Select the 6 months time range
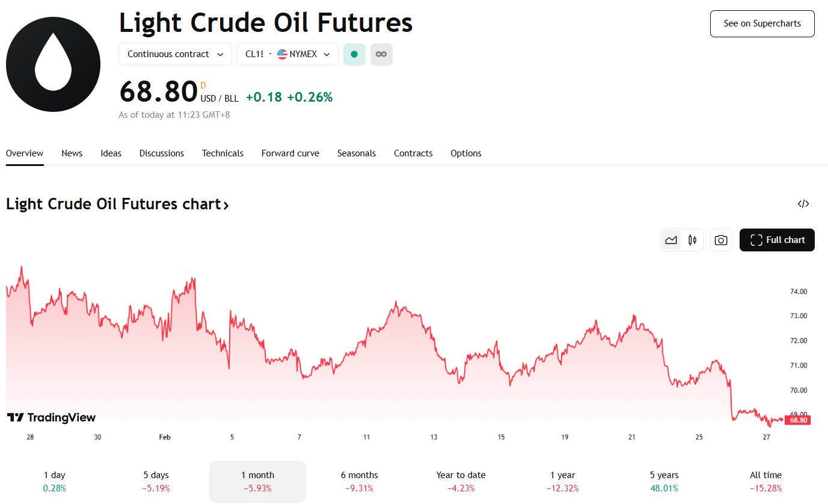 [x=359, y=481]
